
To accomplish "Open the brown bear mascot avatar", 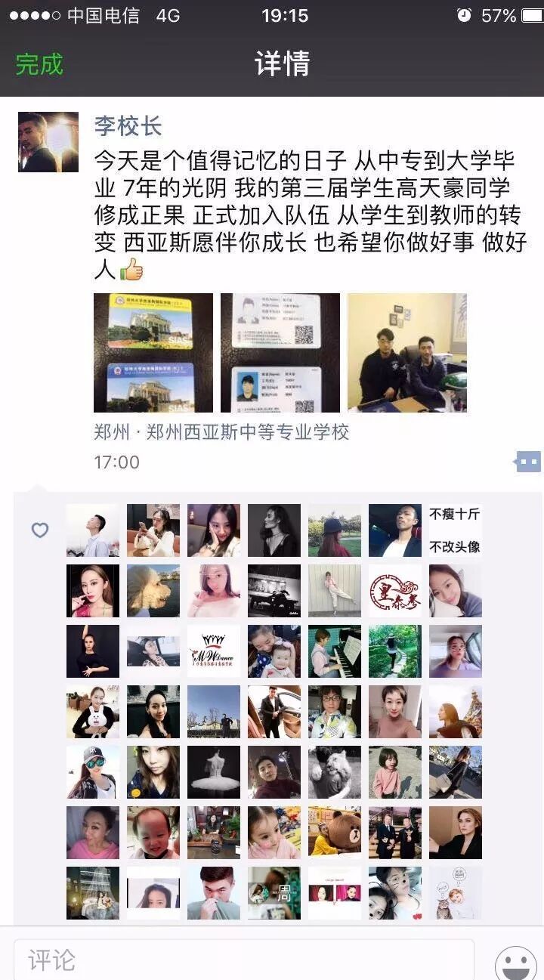I will pyautogui.click(x=335, y=833).
